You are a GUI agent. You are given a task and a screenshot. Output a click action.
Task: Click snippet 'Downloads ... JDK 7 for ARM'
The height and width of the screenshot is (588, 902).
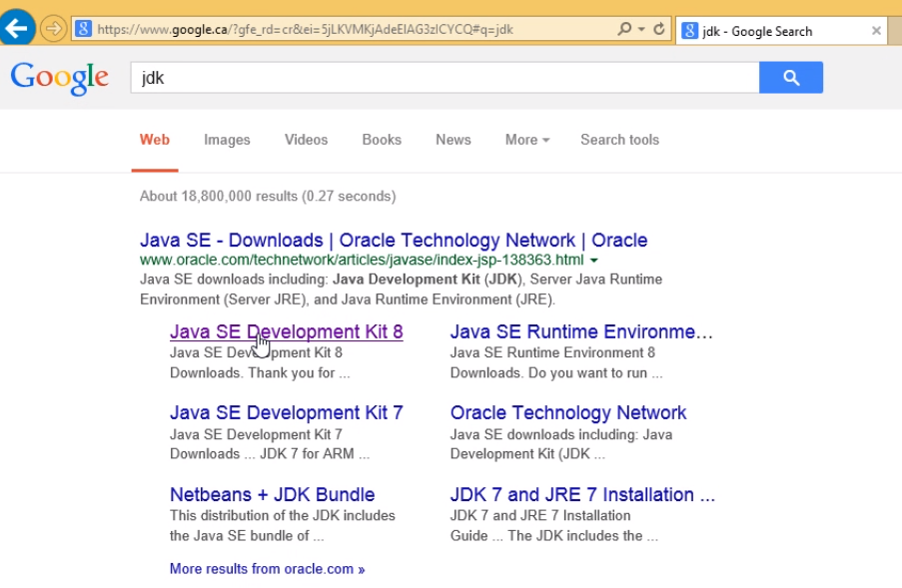click(x=270, y=454)
